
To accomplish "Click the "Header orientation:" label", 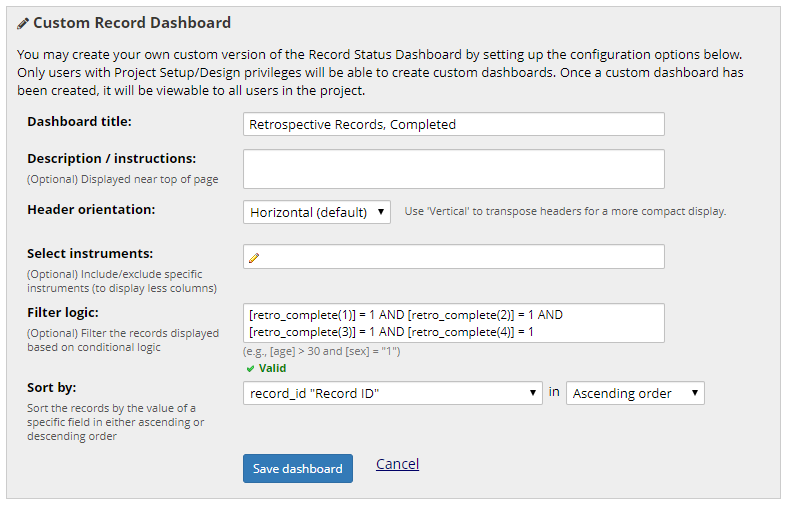I will click(x=91, y=210).
